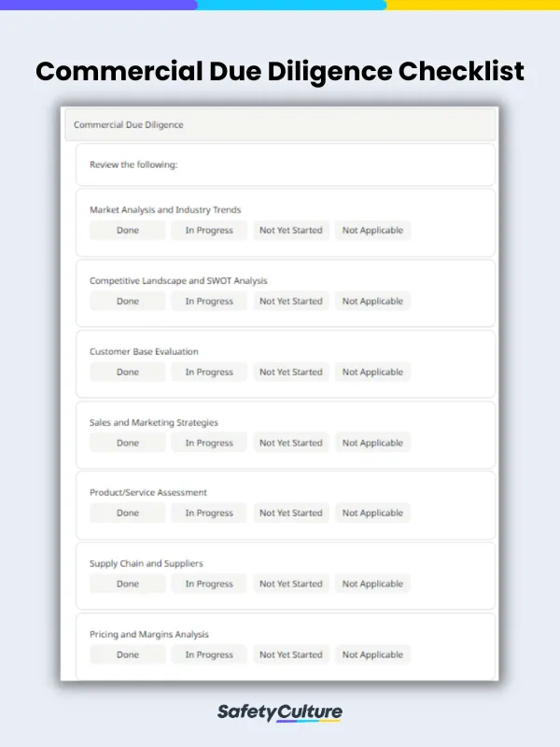Viewport: 560px width, 747px height.
Task: Choose In Progress for Customer Base Evaluation
Action: pyautogui.click(x=209, y=373)
